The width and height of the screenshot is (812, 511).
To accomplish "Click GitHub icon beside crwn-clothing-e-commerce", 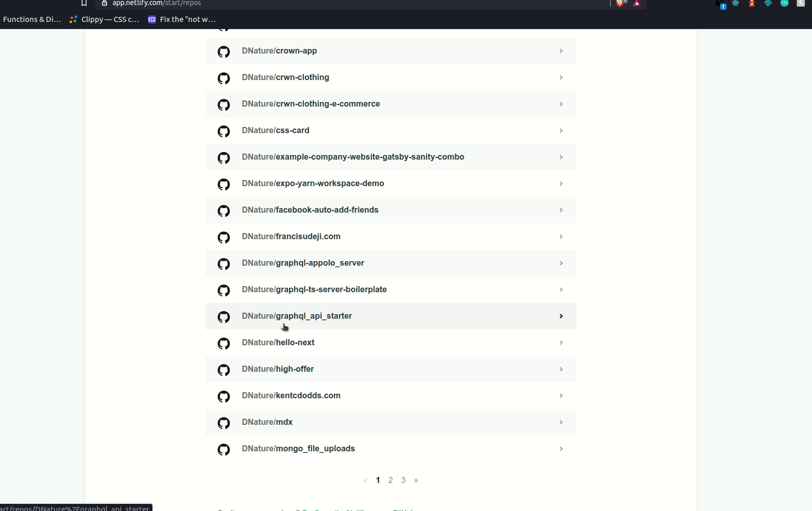I will pyautogui.click(x=224, y=105).
